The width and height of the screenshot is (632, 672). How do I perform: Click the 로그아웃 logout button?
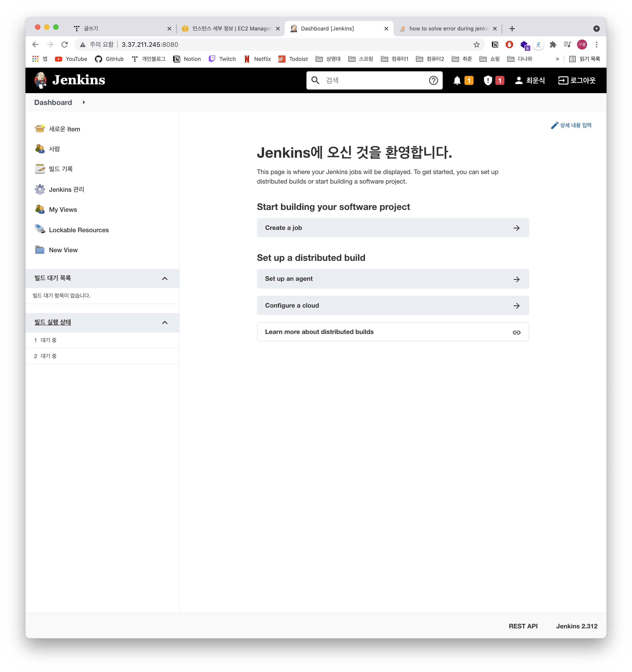(x=577, y=80)
